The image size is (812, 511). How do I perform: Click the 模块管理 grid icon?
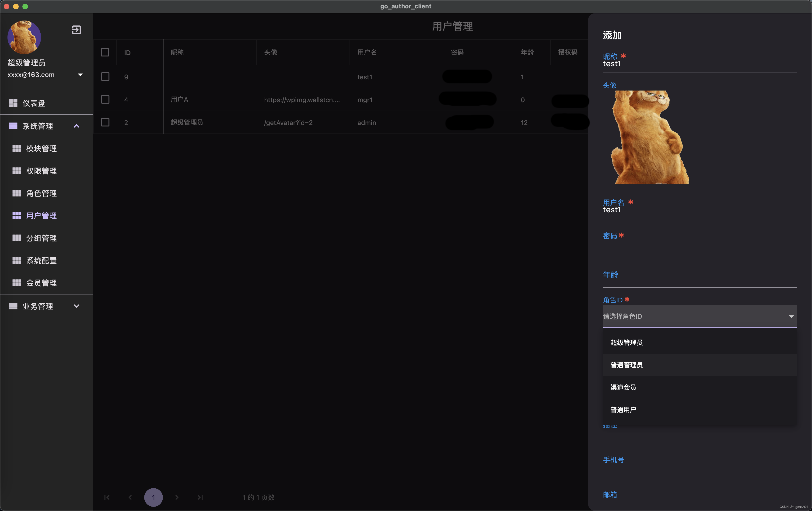pyautogui.click(x=17, y=148)
